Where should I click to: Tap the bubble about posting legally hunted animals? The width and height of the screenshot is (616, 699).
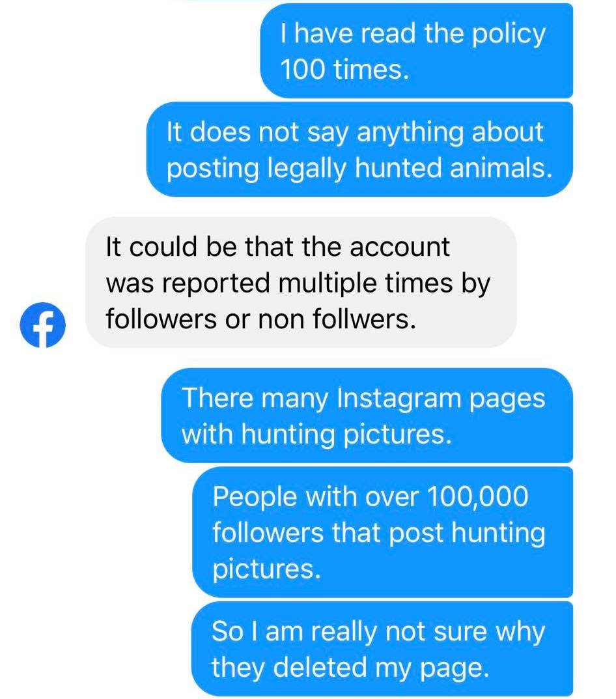click(x=359, y=149)
